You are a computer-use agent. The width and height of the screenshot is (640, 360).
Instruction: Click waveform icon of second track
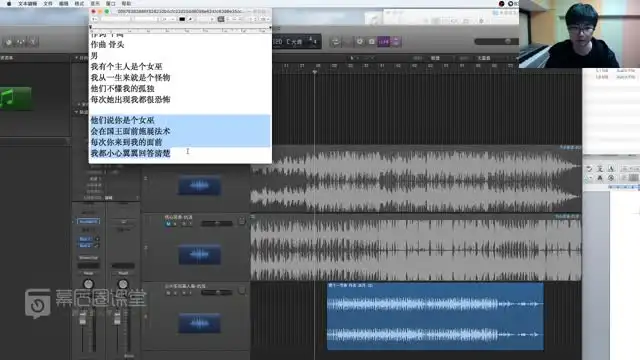tap(199, 254)
